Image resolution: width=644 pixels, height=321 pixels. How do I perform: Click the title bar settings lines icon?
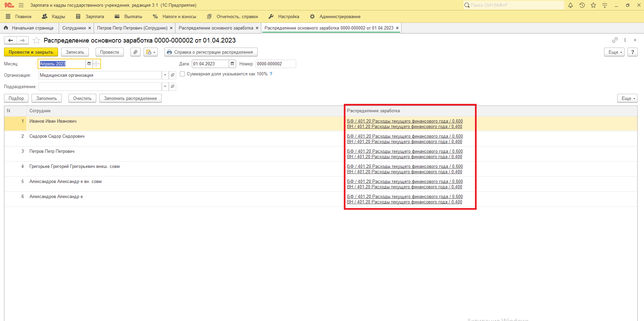pyautogui.click(x=605, y=5)
